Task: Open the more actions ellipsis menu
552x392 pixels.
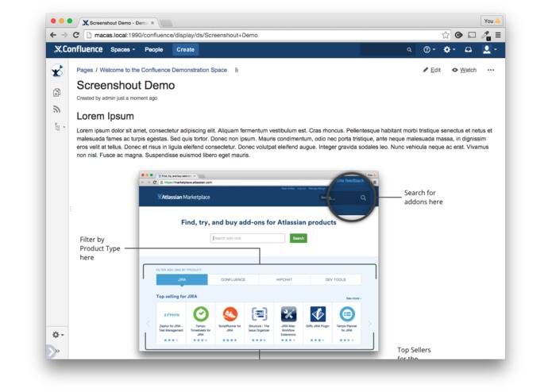Action: tap(491, 70)
